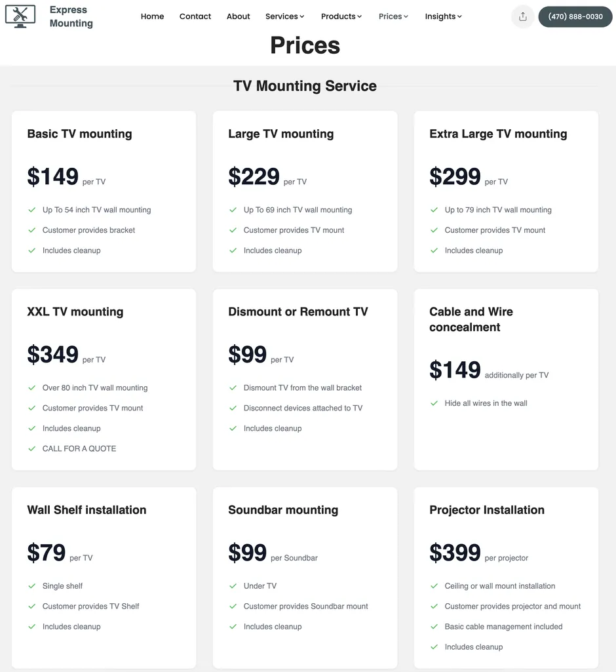
Task: Click the Projector Installation card heading
Action: [487, 510]
